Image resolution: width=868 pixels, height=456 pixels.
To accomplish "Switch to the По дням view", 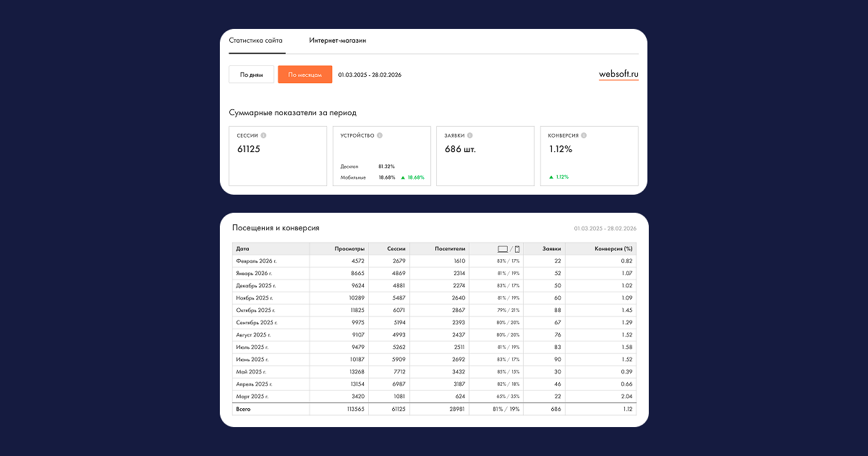I will pyautogui.click(x=251, y=75).
